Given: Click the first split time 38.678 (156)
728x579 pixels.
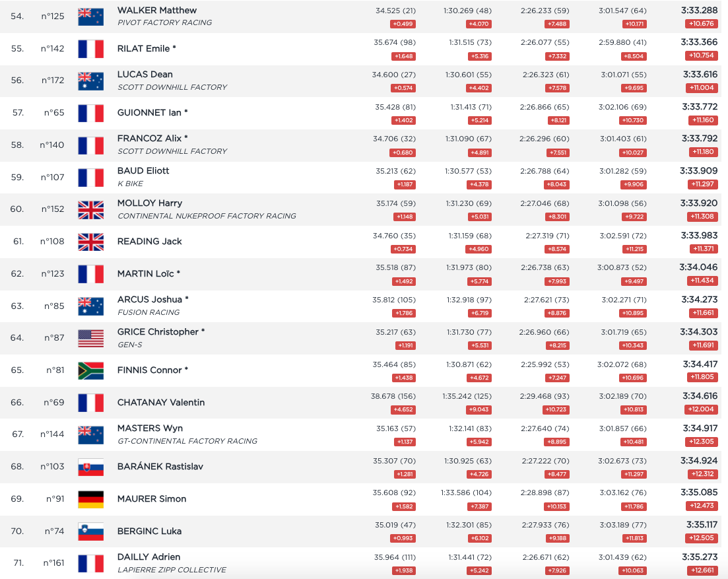Looking at the screenshot, I should [x=393, y=396].
